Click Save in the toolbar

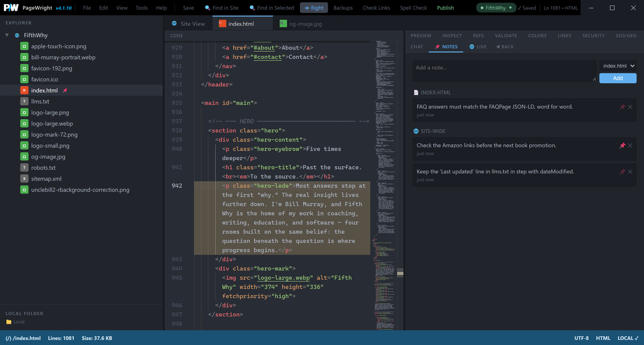(188, 8)
